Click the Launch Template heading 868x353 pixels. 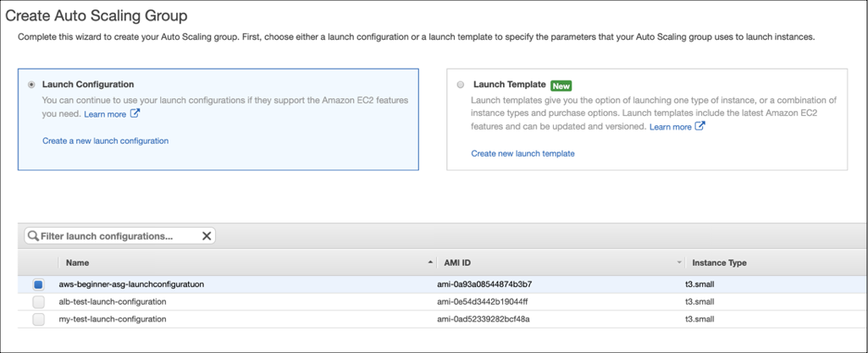tap(509, 85)
